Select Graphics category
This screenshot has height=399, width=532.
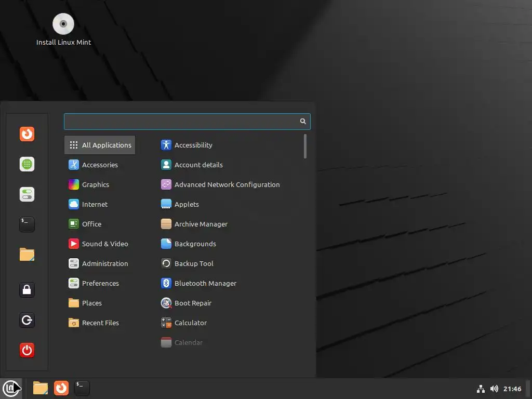click(100, 184)
